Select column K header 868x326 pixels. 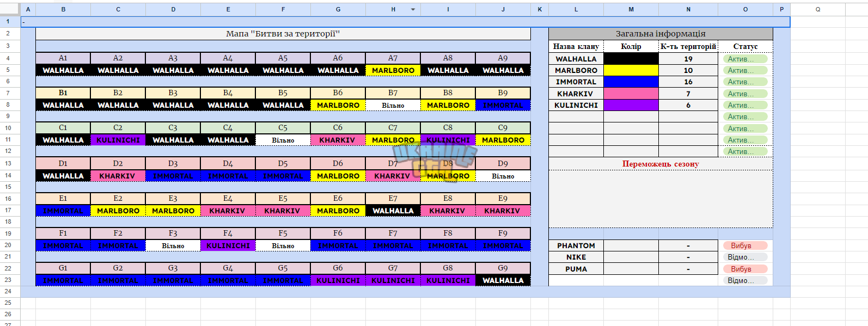coord(540,9)
